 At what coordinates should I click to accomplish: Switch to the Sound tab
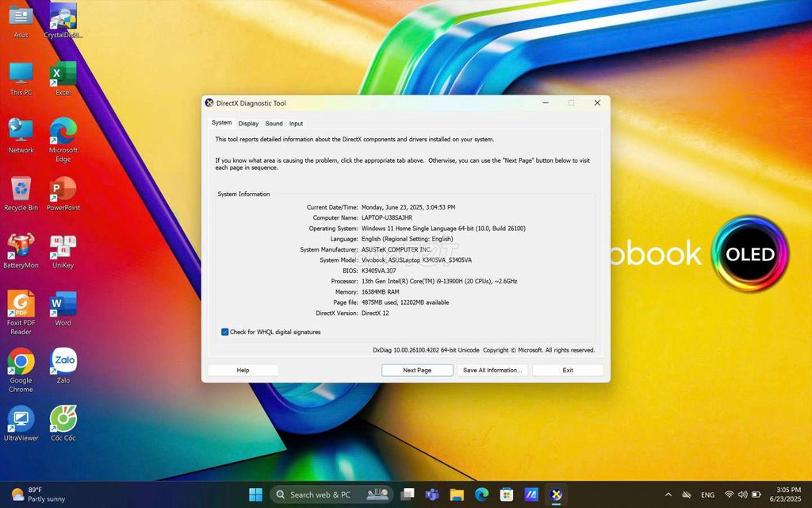point(274,123)
